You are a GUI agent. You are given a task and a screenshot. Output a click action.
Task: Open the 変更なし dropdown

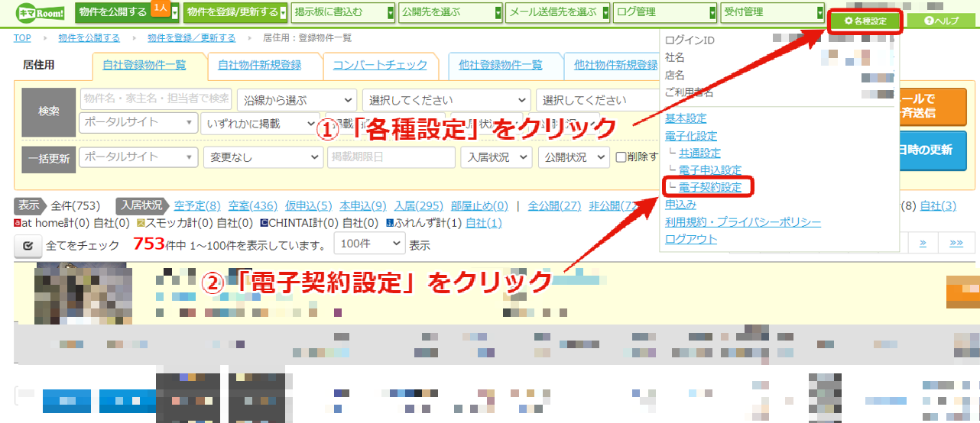[x=263, y=157]
